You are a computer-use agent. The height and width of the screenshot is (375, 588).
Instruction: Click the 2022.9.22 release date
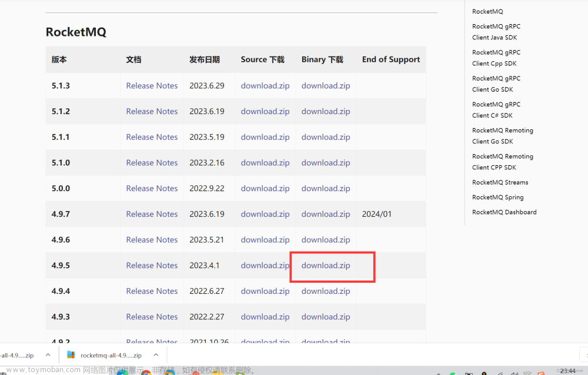tap(206, 188)
